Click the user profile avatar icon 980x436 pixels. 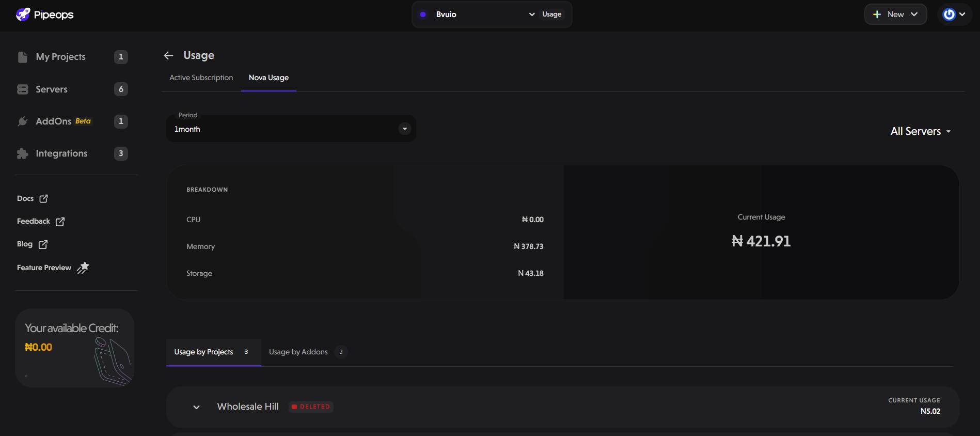949,14
